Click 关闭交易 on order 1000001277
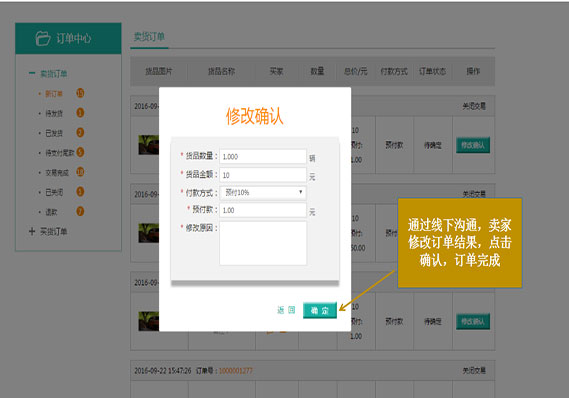Image resolution: width=569 pixels, height=398 pixels. click(474, 370)
